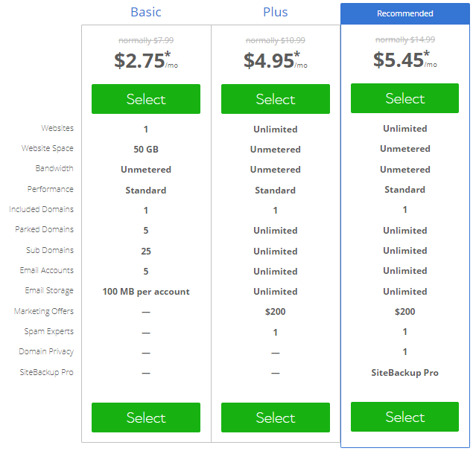Image resolution: width=476 pixels, height=451 pixels.
Task: Click the Basic plan heading
Action: [146, 12]
